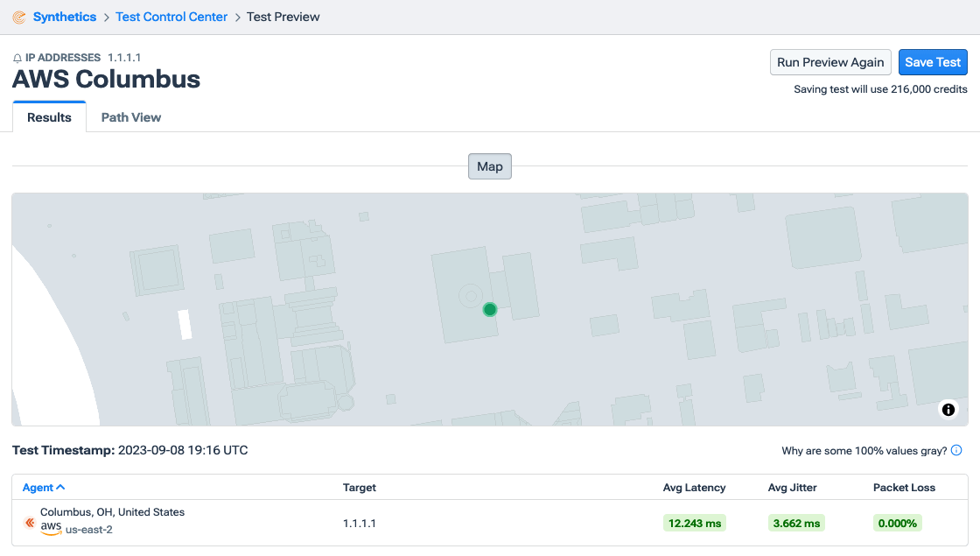
Task: Toggle the Map view button
Action: click(489, 165)
